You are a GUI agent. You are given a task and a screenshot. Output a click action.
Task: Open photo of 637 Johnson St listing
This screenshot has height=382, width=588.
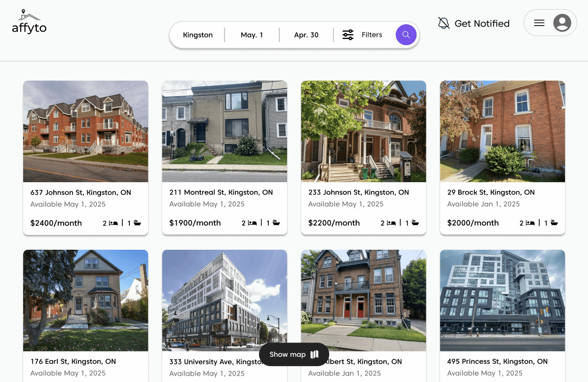[x=85, y=131]
